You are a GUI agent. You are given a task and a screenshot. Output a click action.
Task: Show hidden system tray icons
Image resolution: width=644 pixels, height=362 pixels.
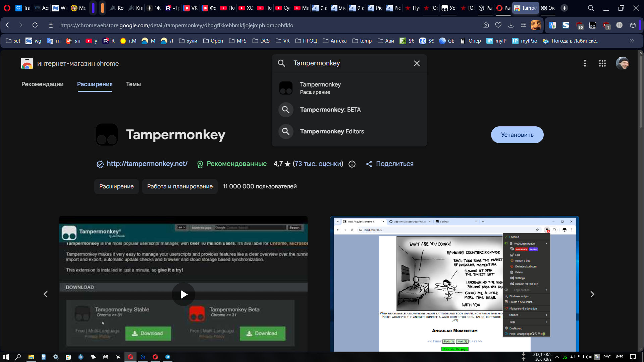click(x=557, y=357)
